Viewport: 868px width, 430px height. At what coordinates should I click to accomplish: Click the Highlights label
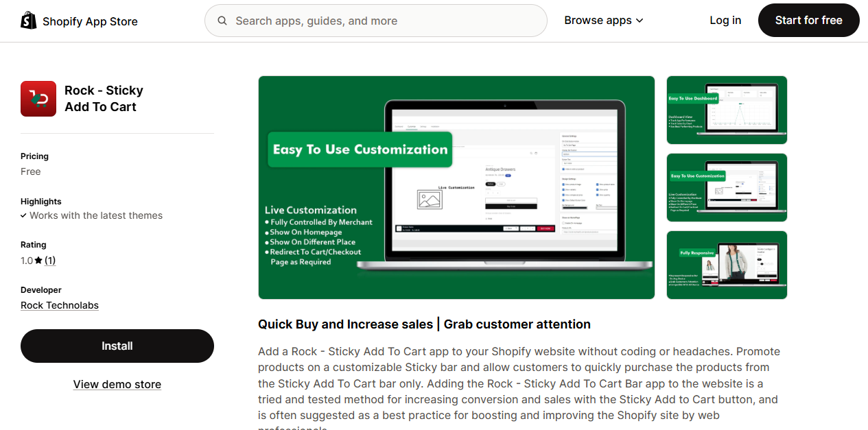point(41,202)
